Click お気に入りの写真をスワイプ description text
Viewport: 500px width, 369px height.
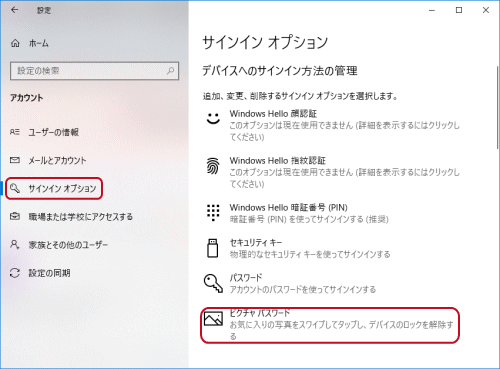click(x=342, y=330)
